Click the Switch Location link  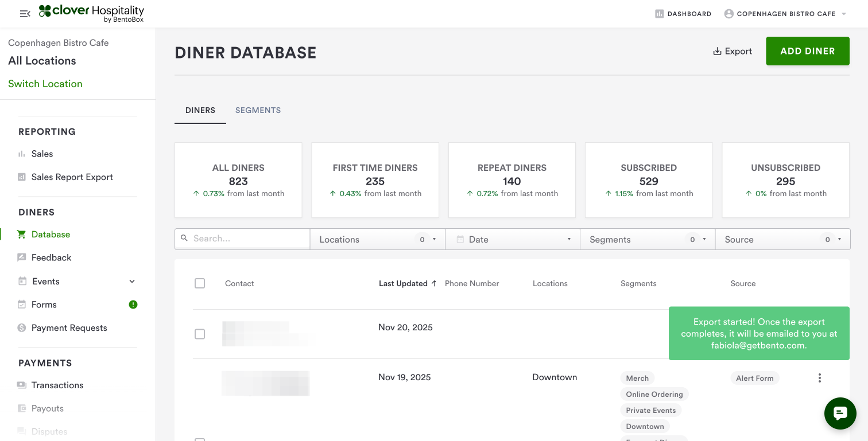[x=45, y=84]
